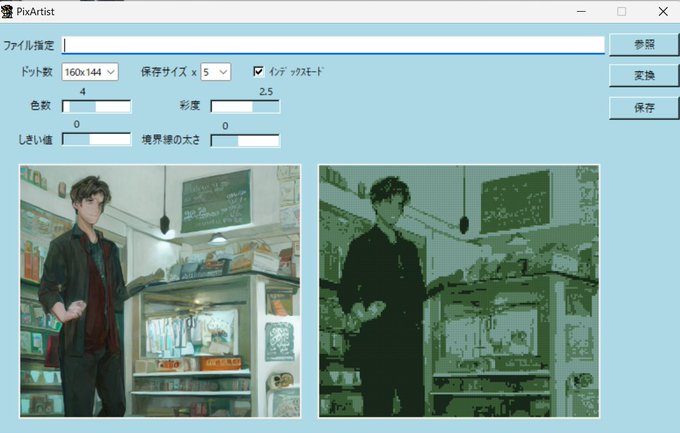Open the ドット数 160x144 dropdown
The width and height of the screenshot is (680, 433).
(x=90, y=72)
